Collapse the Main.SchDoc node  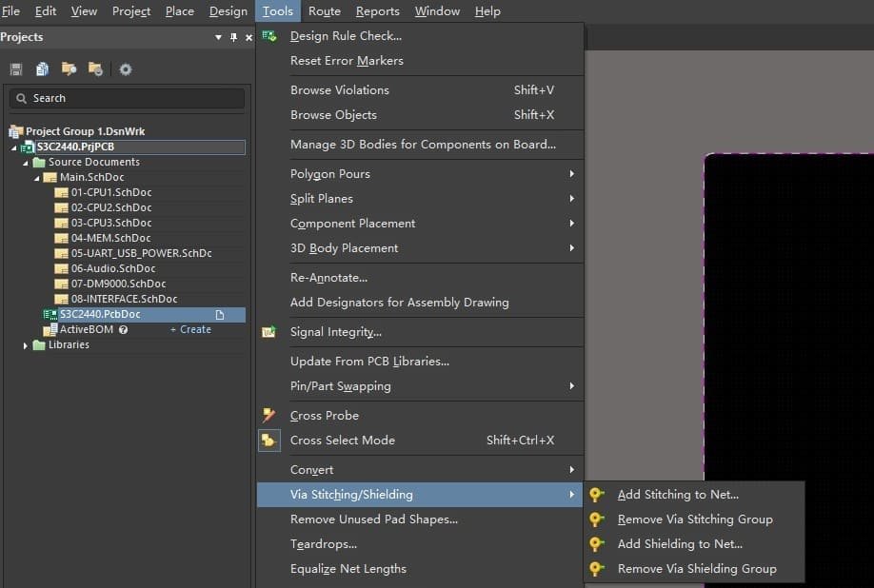click(x=37, y=178)
